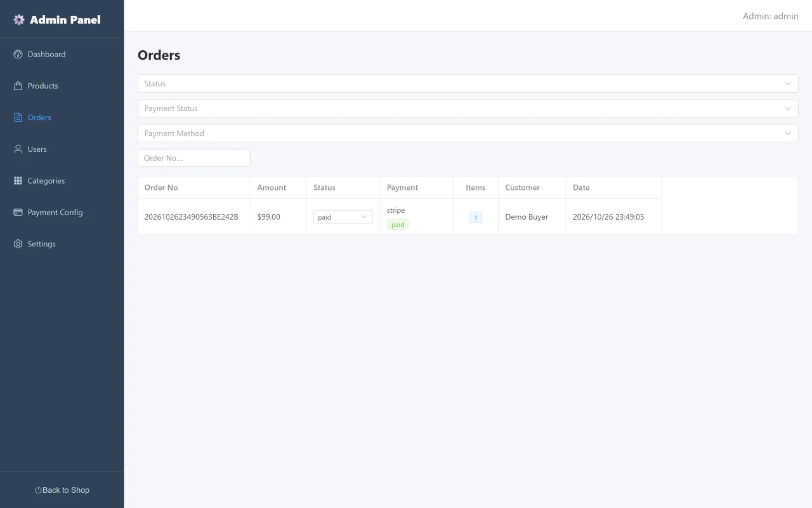The height and width of the screenshot is (508, 812).
Task: Click the Categories grid icon
Action: click(18, 181)
